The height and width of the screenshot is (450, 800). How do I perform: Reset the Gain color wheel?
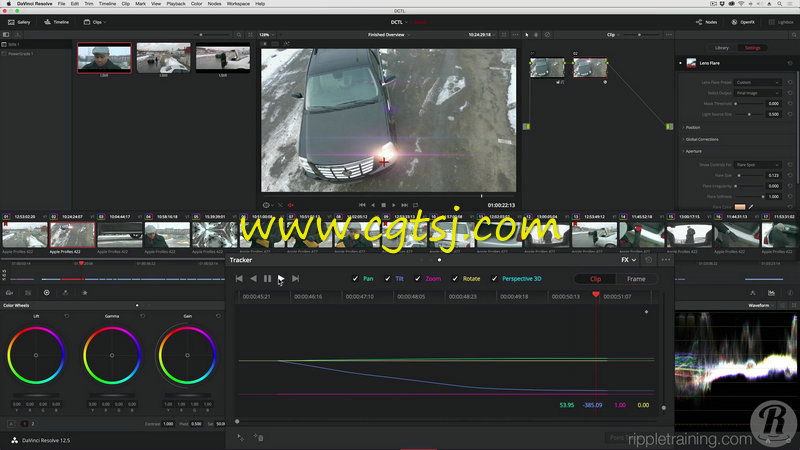[x=218, y=316]
